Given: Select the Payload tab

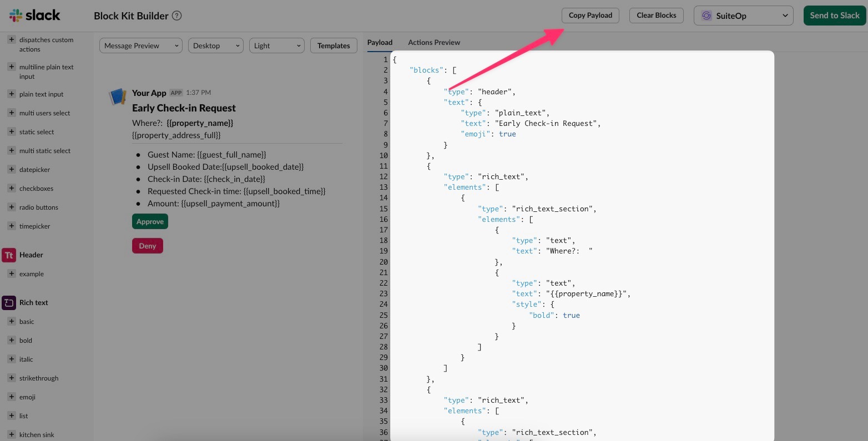Looking at the screenshot, I should (380, 42).
